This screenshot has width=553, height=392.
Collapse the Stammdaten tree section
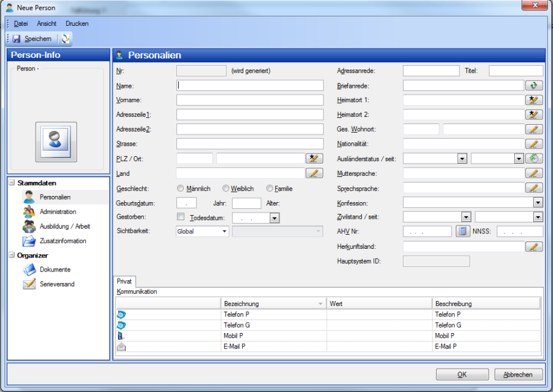click(x=12, y=182)
